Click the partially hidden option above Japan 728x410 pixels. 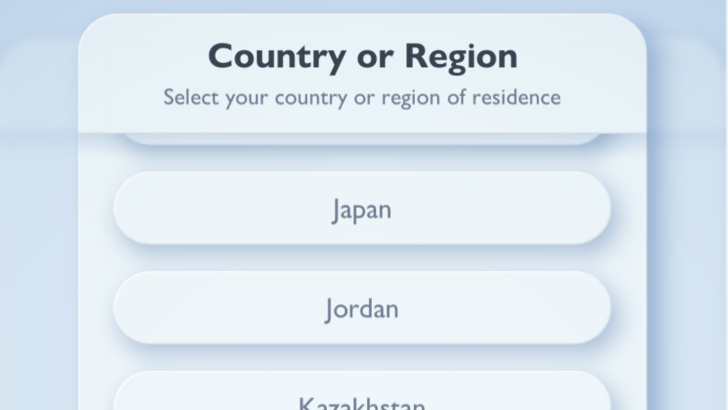pyautogui.click(x=362, y=139)
